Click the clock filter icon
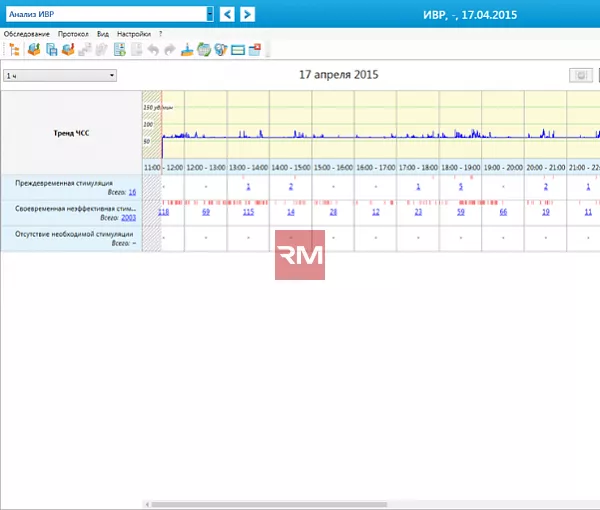The image size is (600, 510). click(221, 50)
